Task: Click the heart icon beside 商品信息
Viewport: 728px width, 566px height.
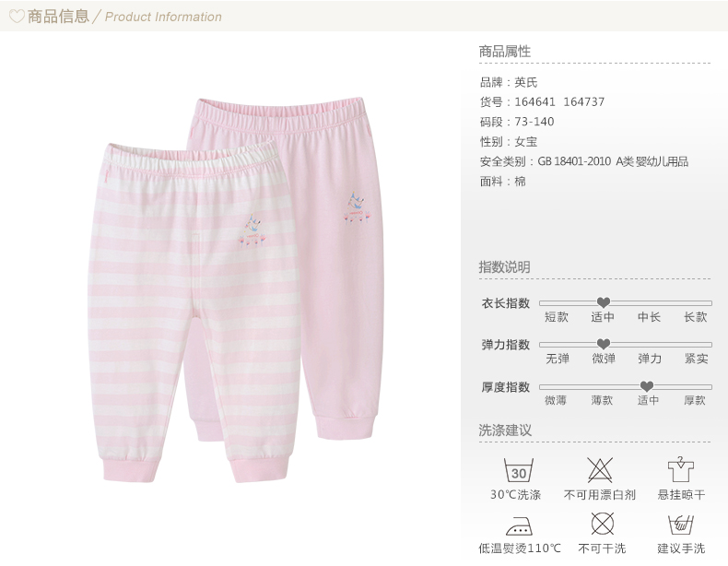Action: coord(17,17)
